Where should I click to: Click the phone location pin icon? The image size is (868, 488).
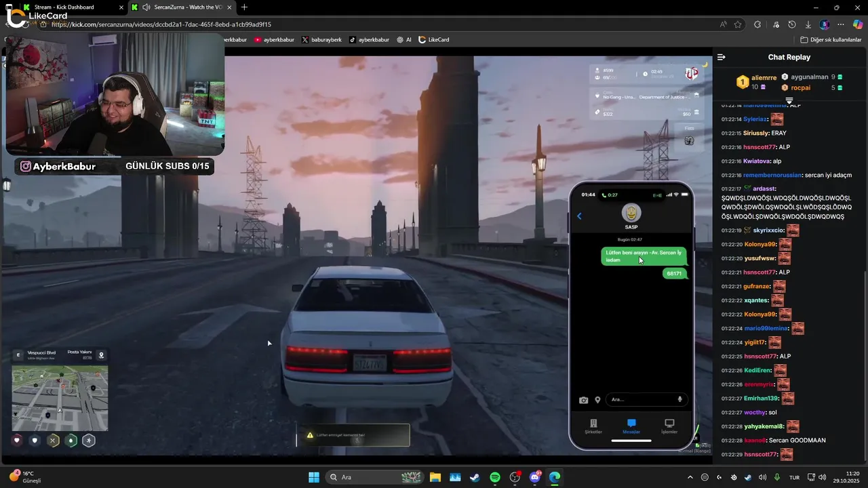pyautogui.click(x=597, y=400)
